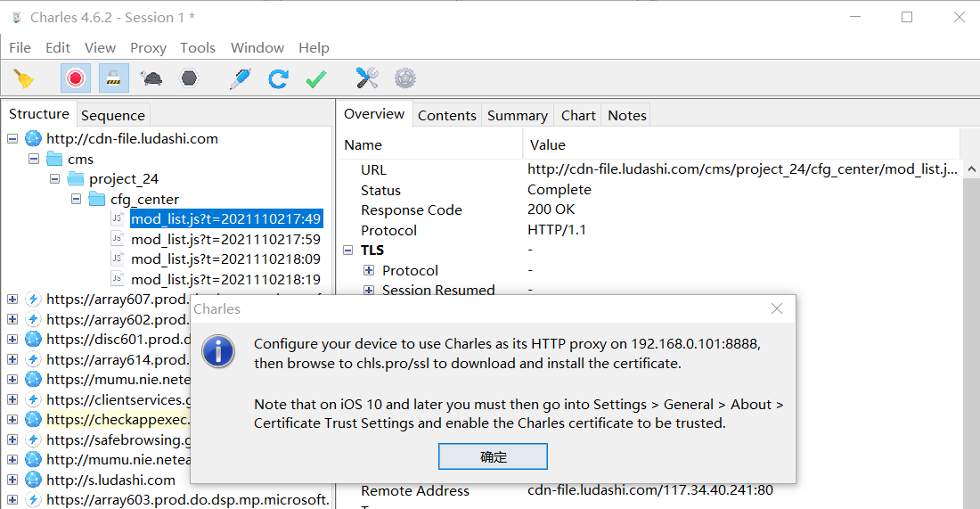Select mod_list.js?t=2021110218:19 request

click(x=225, y=280)
